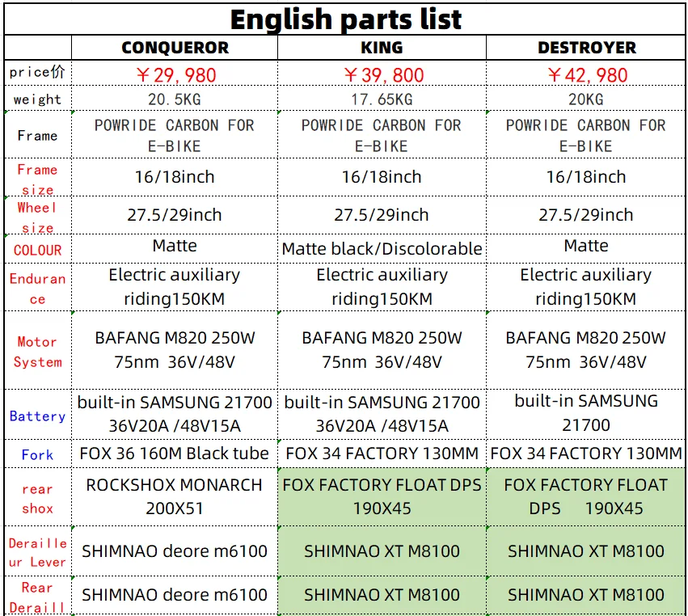Select CONQUEROR's Derailleur Lever deore m6100 cell
Viewport: 688px width, 616px height.
pyautogui.click(x=175, y=551)
